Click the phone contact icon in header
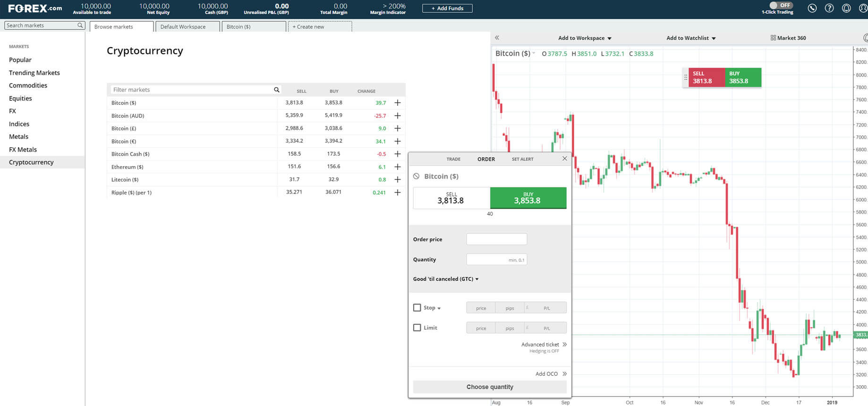The height and width of the screenshot is (406, 868). click(x=812, y=8)
